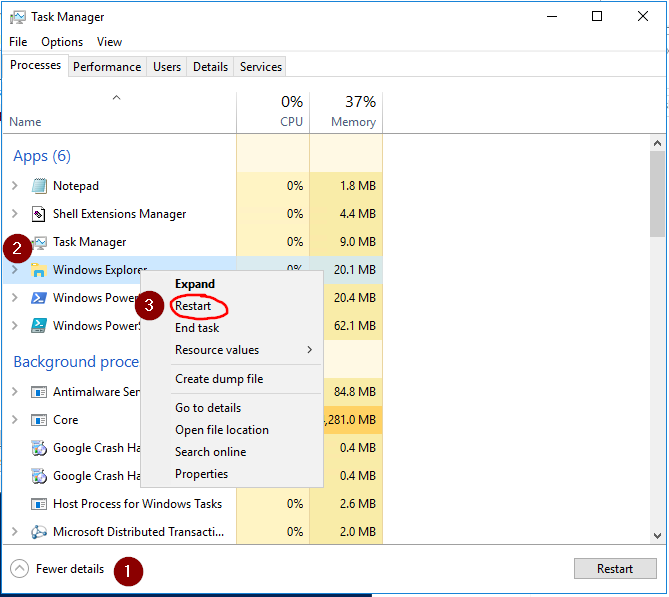Click the Core process icon

pyautogui.click(x=39, y=420)
